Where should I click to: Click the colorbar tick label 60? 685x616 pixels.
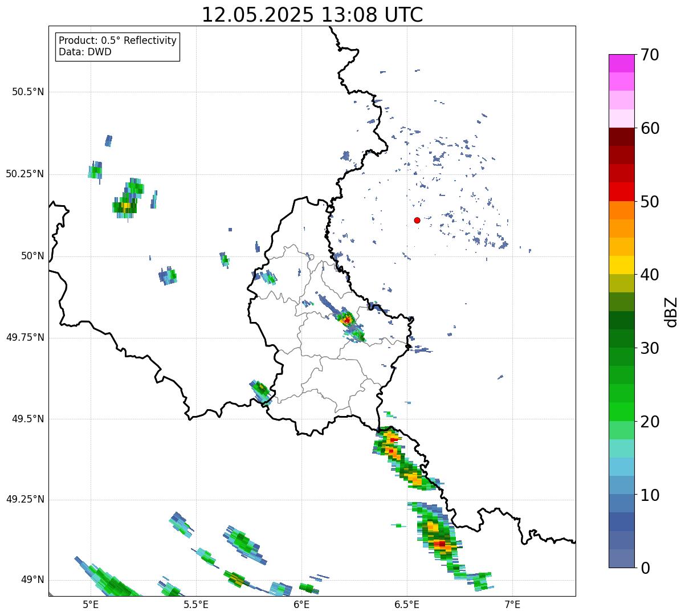(650, 128)
